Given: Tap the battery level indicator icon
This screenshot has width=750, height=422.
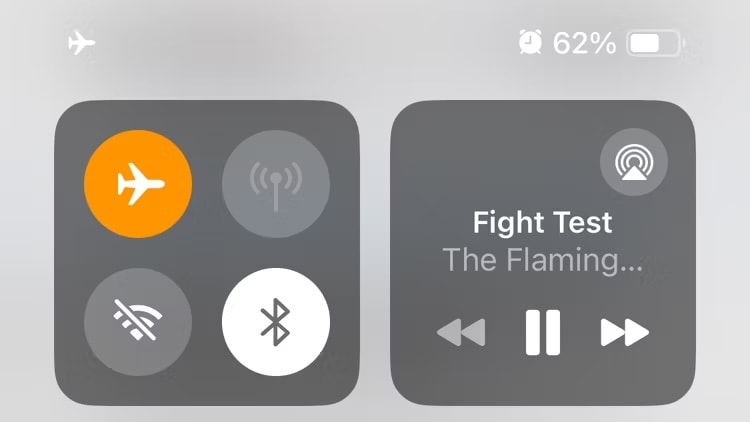Looking at the screenshot, I should coord(655,44).
